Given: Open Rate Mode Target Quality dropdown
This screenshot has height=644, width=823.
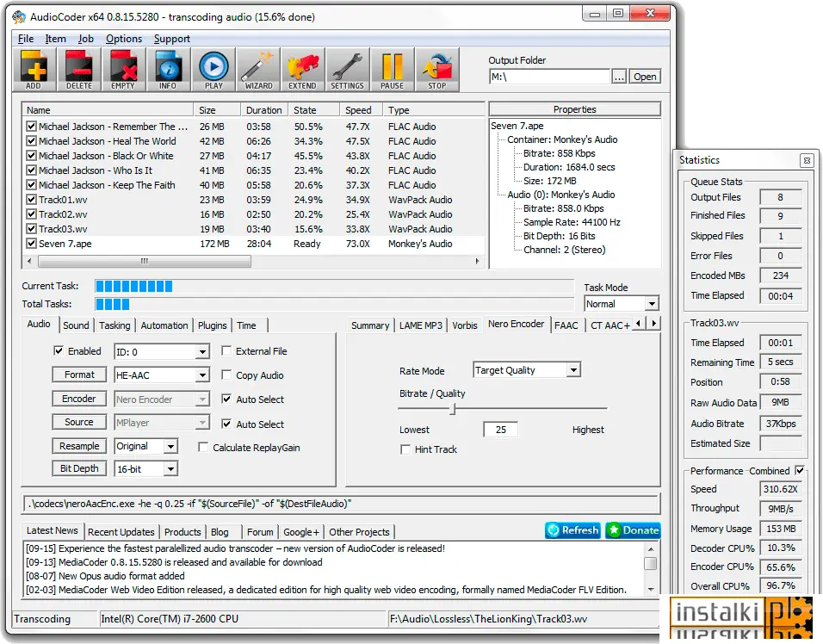Looking at the screenshot, I should 573,370.
